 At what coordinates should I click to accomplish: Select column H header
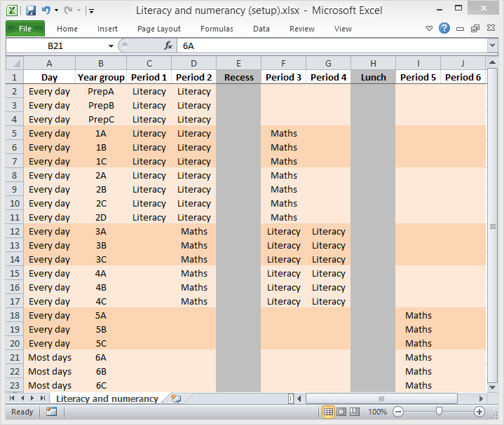click(373, 63)
